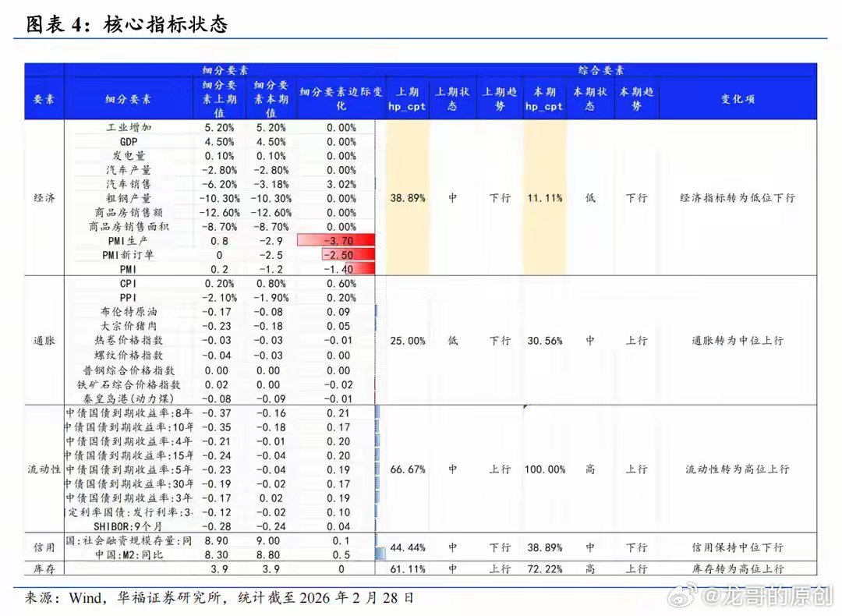Click the 中债国债到期收益率:8年 row label

tap(129, 413)
